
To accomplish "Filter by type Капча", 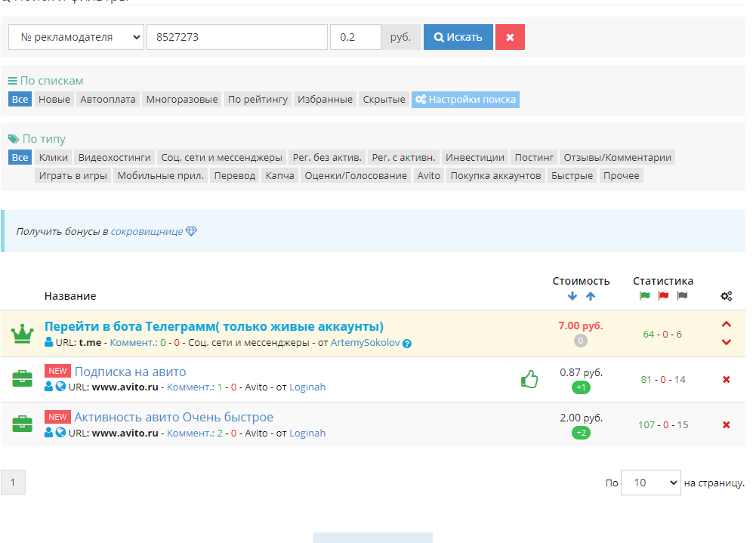I will pos(279,175).
